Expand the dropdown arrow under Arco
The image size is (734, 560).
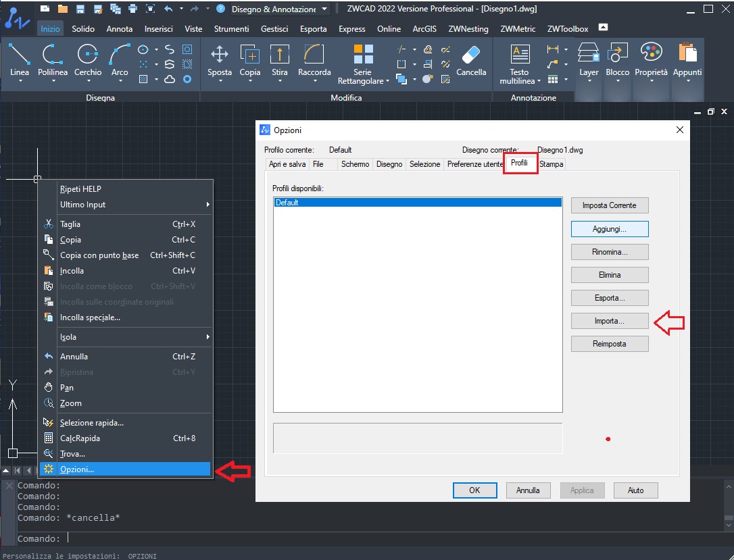(x=120, y=81)
